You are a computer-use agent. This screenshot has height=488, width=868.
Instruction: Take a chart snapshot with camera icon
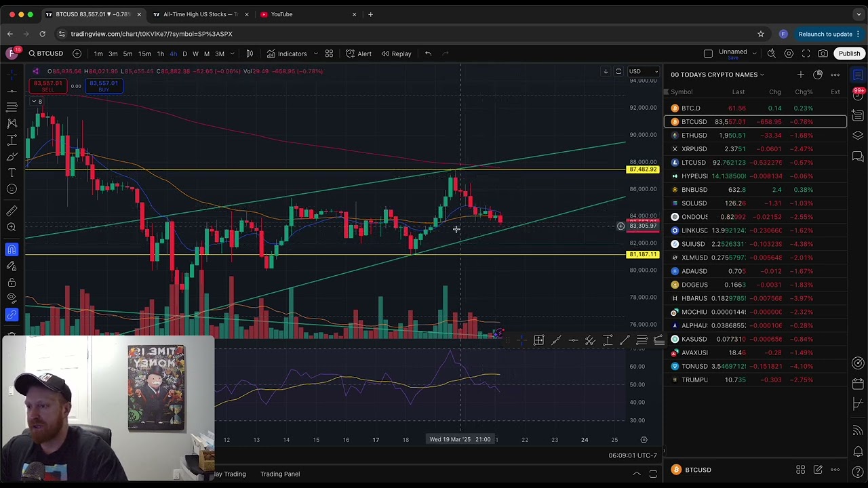click(823, 54)
